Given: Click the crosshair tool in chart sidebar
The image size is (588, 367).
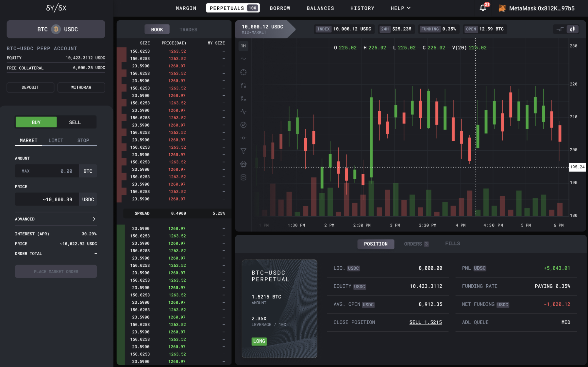Looking at the screenshot, I should pyautogui.click(x=243, y=72).
